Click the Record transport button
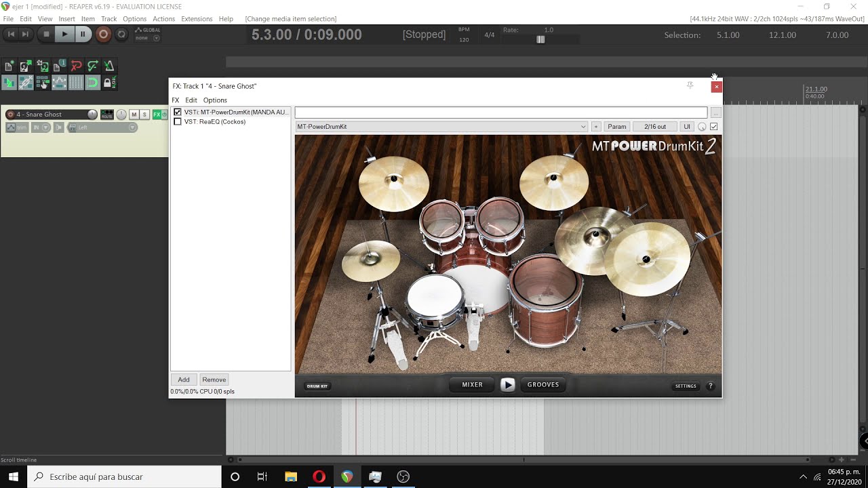Viewport: 868px width, 488px height. (103, 34)
